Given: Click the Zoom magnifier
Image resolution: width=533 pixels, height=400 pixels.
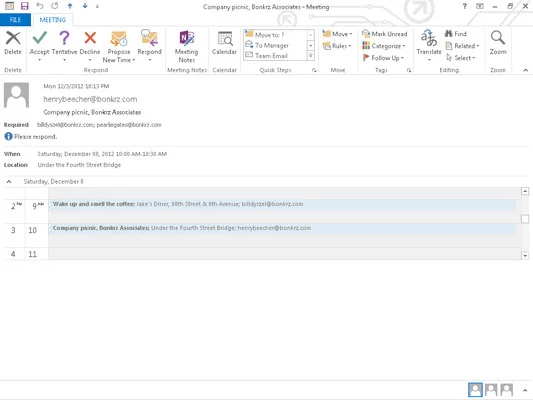Looking at the screenshot, I should coord(498,43).
